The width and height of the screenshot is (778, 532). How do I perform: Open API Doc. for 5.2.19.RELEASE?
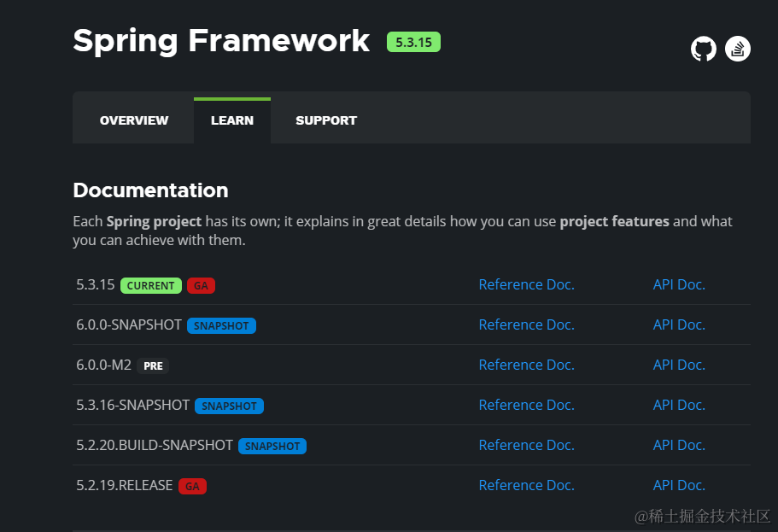[x=679, y=485]
